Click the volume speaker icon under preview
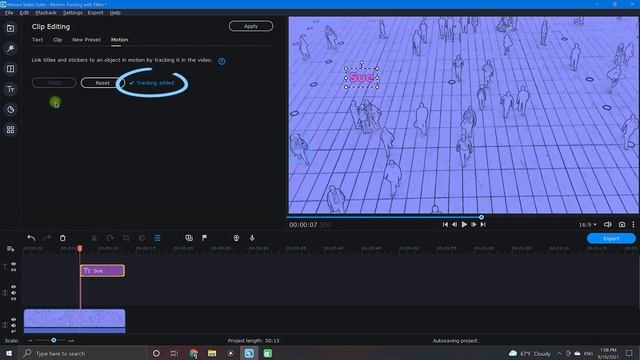Image resolution: width=640 pixels, height=360 pixels. (608, 224)
